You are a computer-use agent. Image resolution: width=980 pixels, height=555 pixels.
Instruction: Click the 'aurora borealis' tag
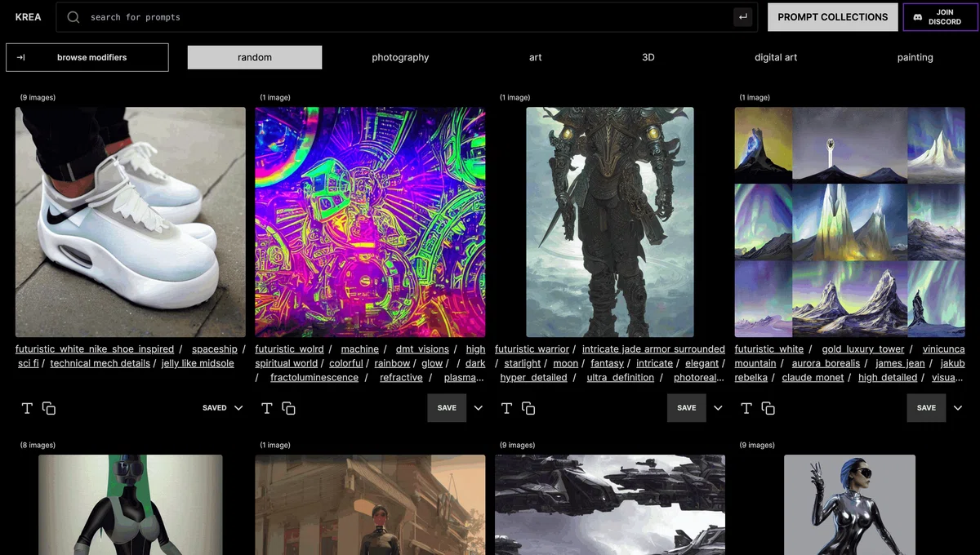pos(826,363)
